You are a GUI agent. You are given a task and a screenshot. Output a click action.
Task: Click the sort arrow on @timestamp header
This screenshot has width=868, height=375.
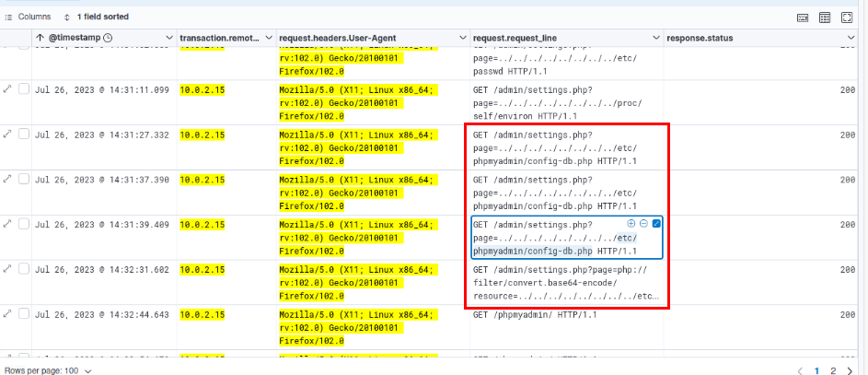40,38
